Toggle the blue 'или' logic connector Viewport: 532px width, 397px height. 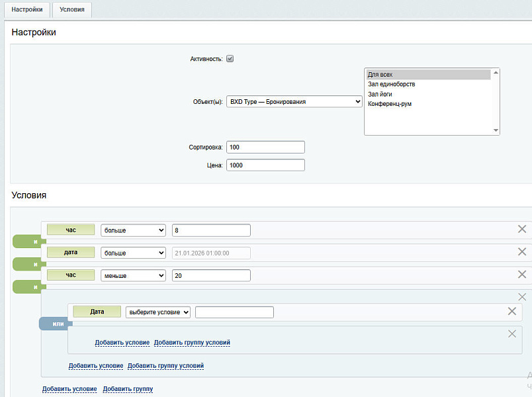tap(56, 324)
